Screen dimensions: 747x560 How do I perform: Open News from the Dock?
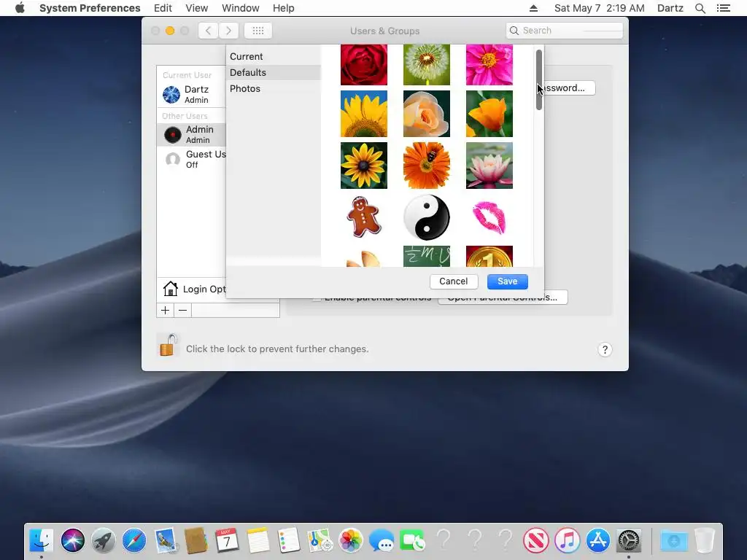point(536,541)
